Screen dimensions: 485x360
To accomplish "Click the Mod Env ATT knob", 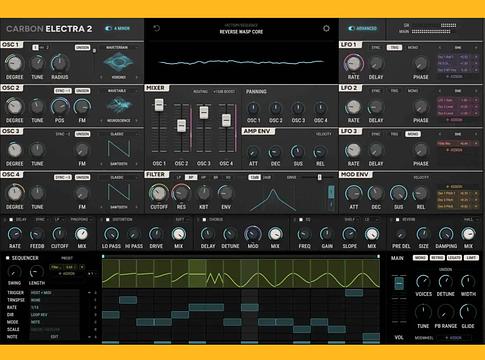I will click(x=353, y=193).
